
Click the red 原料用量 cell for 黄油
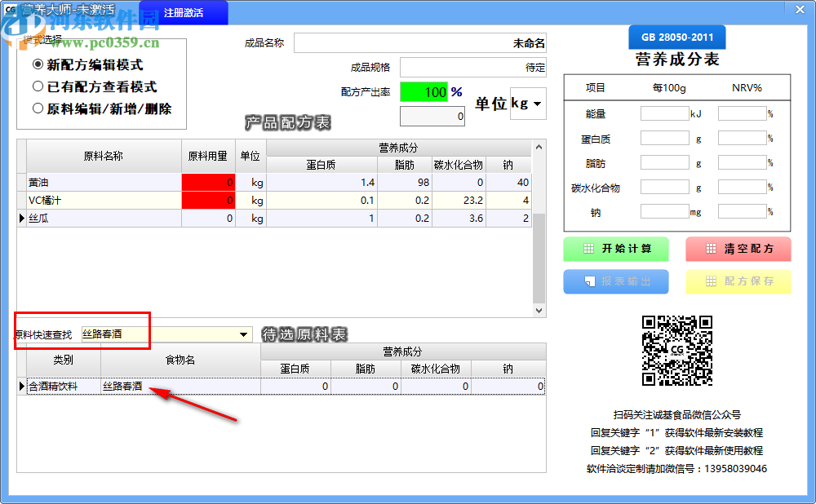(208, 182)
